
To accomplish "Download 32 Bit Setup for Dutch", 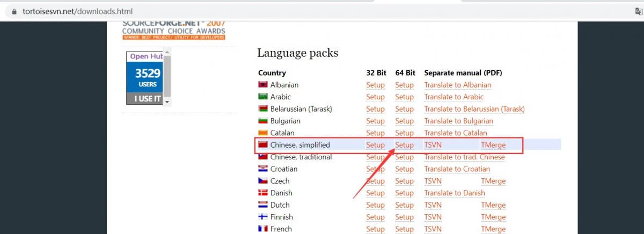I will (375, 204).
